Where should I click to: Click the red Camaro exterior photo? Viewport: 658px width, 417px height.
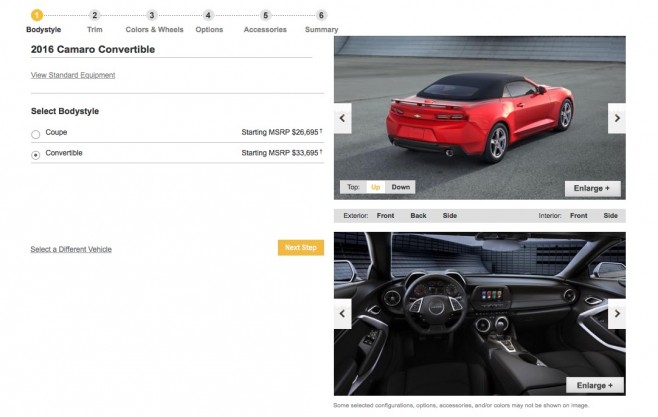pyautogui.click(x=480, y=118)
